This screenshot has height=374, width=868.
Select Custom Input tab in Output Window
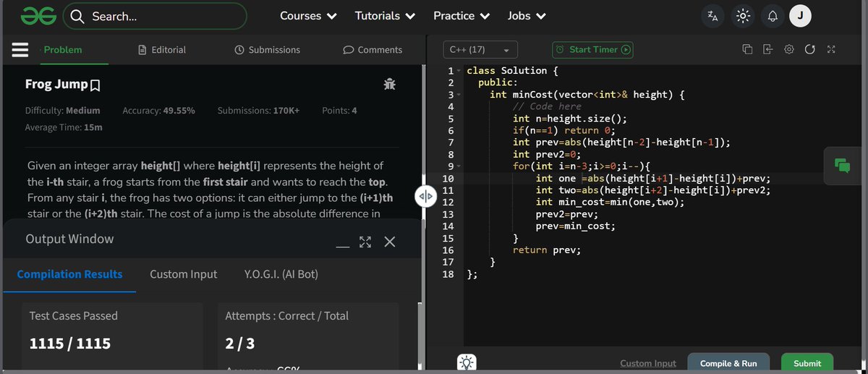click(x=184, y=274)
